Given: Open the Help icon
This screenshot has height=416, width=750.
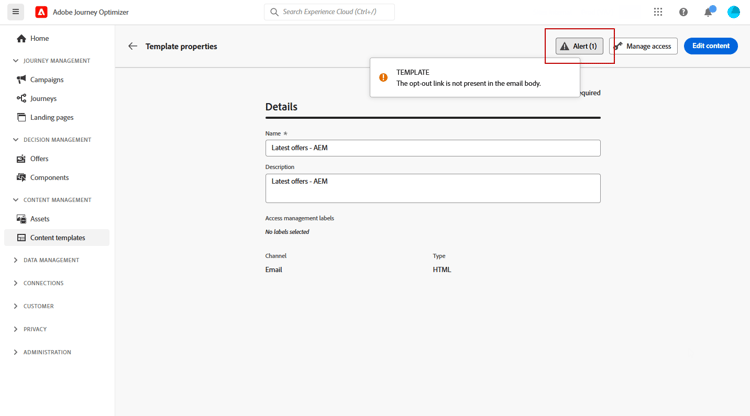Looking at the screenshot, I should tap(683, 12).
